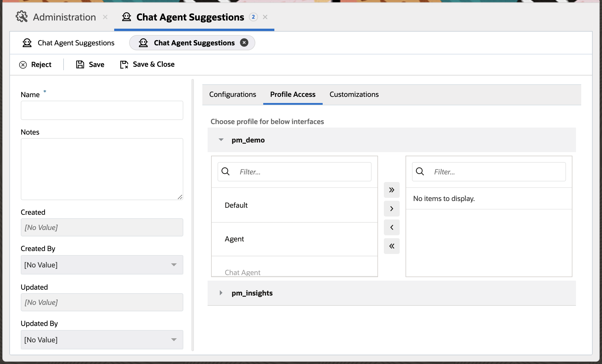The height and width of the screenshot is (364, 602).
Task: Open the Created By dropdown
Action: point(174,265)
